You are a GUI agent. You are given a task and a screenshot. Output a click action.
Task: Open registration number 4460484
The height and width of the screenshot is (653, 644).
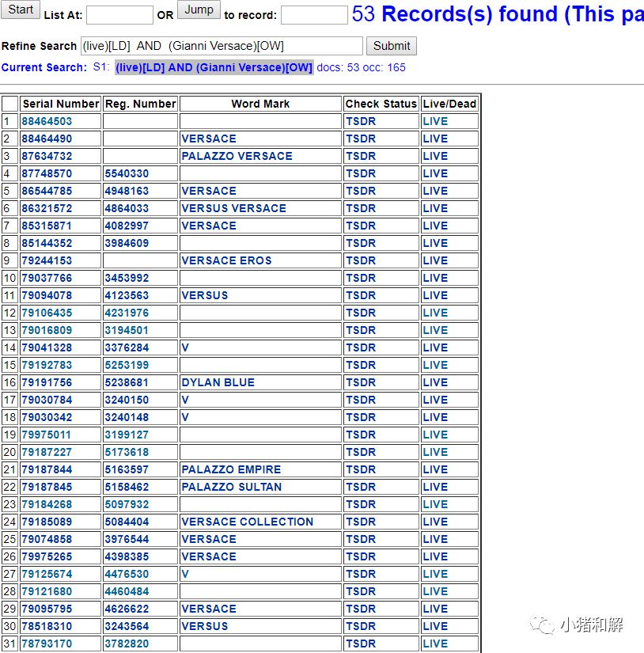[127, 592]
